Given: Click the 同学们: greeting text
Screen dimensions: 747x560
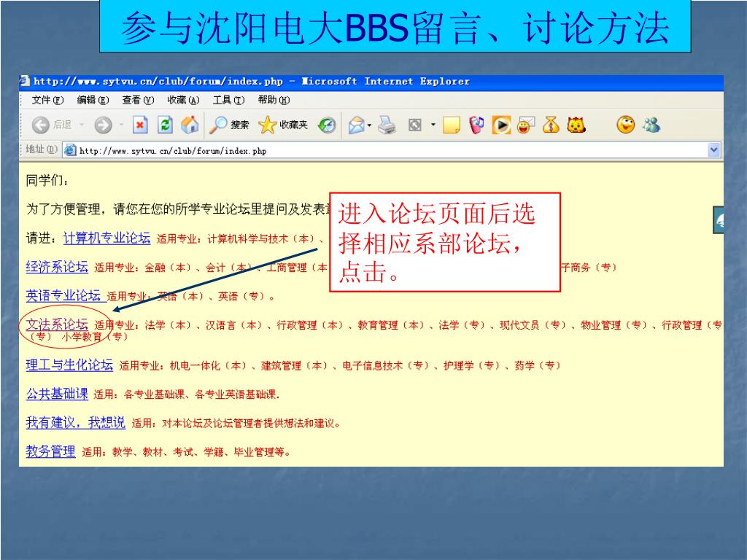Looking at the screenshot, I should pos(47,181).
